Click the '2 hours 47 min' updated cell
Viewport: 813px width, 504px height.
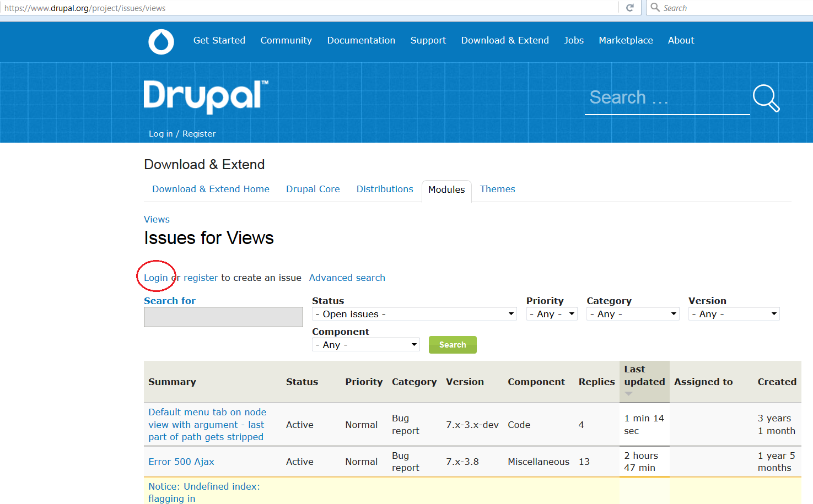pos(641,462)
